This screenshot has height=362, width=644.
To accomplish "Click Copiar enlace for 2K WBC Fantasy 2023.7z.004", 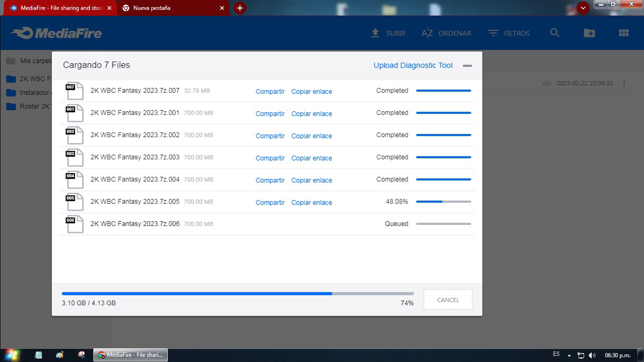I will click(312, 180).
